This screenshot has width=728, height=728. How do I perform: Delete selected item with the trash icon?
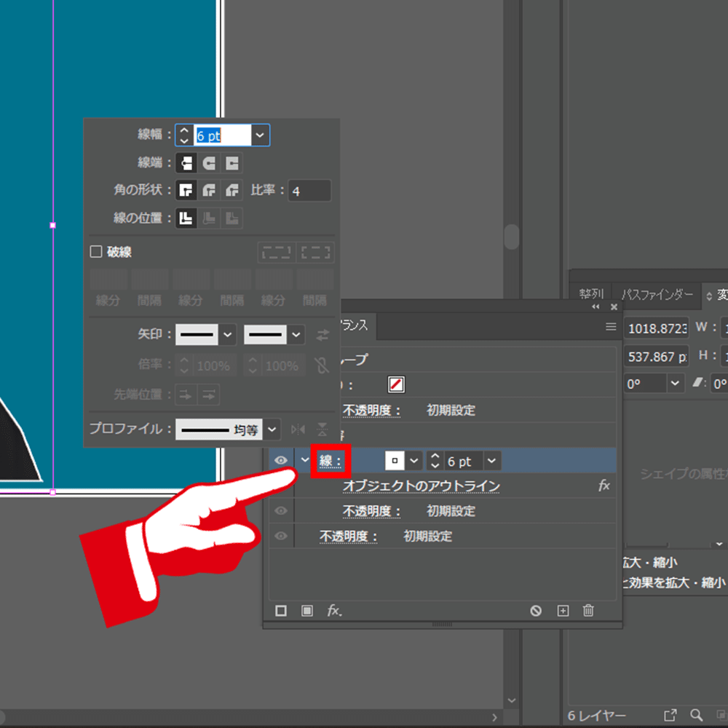(x=588, y=611)
